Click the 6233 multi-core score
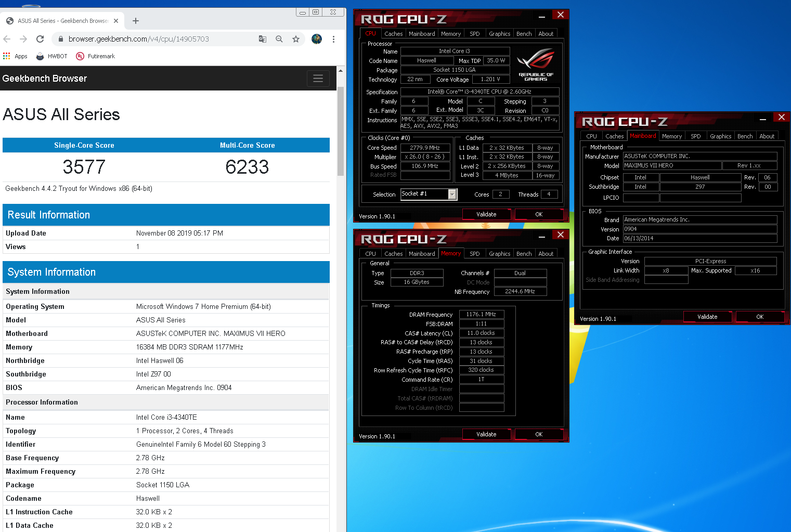 pyautogui.click(x=247, y=167)
